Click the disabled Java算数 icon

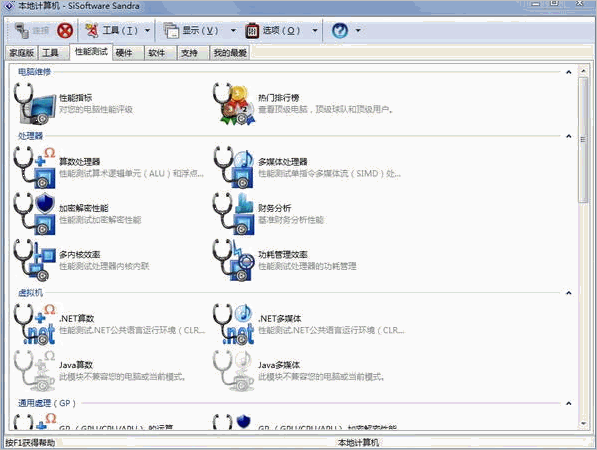(34, 370)
